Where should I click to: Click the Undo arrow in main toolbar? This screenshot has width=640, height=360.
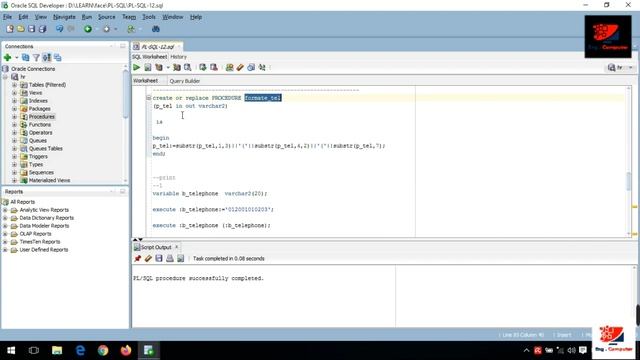60,29
